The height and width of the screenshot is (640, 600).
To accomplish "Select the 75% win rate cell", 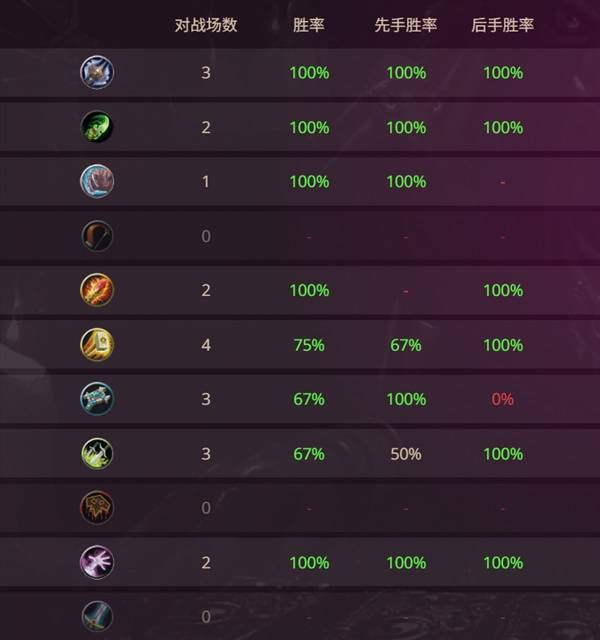I will point(308,345).
